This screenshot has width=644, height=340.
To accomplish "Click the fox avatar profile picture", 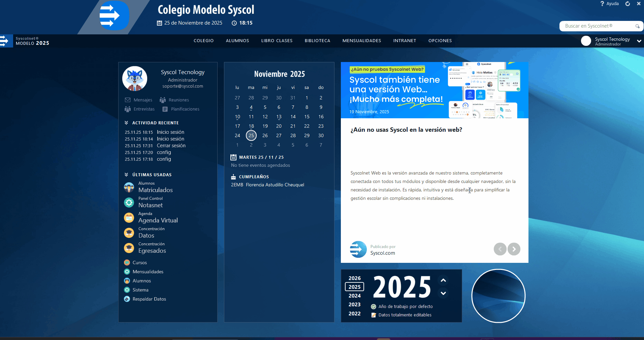I will coord(135,79).
